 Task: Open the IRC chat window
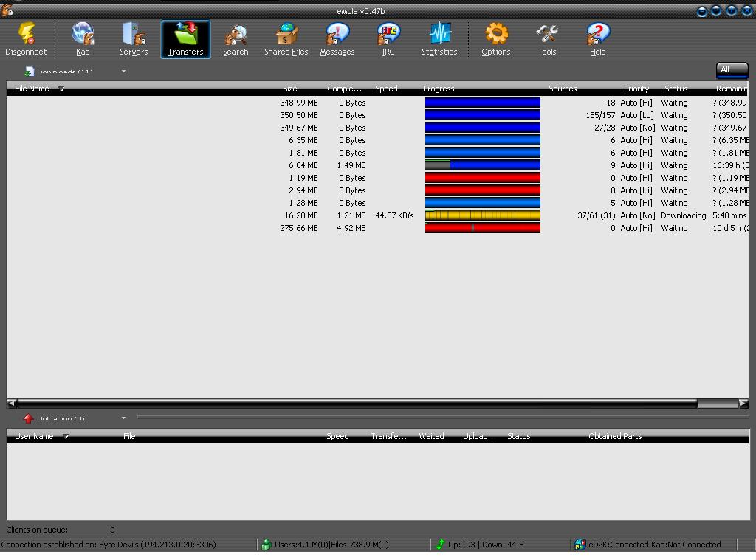(x=388, y=40)
